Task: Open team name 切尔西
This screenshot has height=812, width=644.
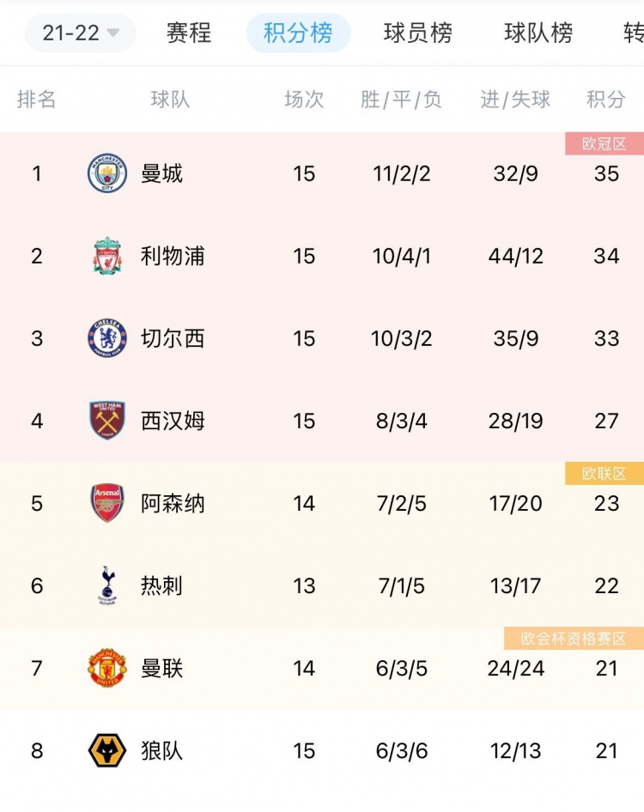Action: tap(173, 338)
